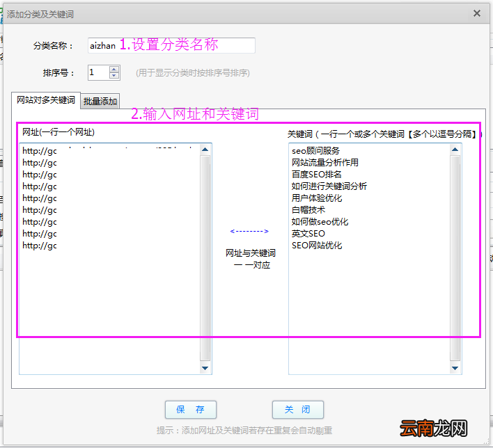
Task: Select the keyword line 如何进行关键词分析
Action: [x=329, y=186]
